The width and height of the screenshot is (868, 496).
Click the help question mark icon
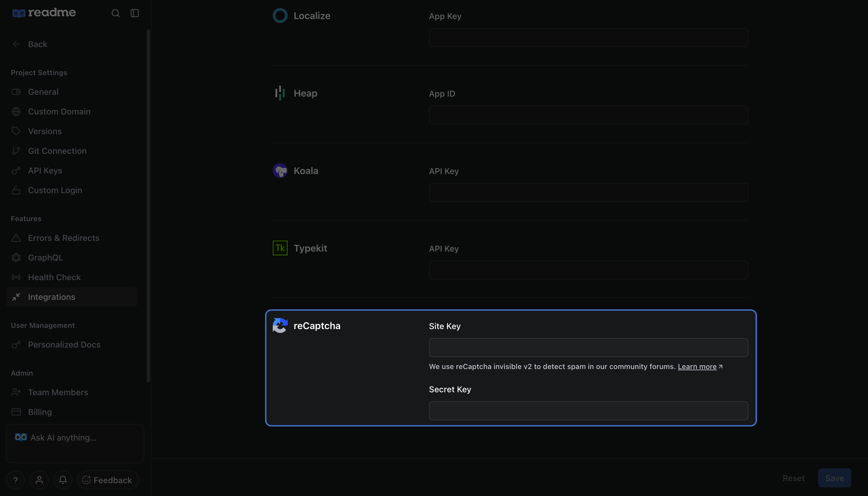coord(15,480)
